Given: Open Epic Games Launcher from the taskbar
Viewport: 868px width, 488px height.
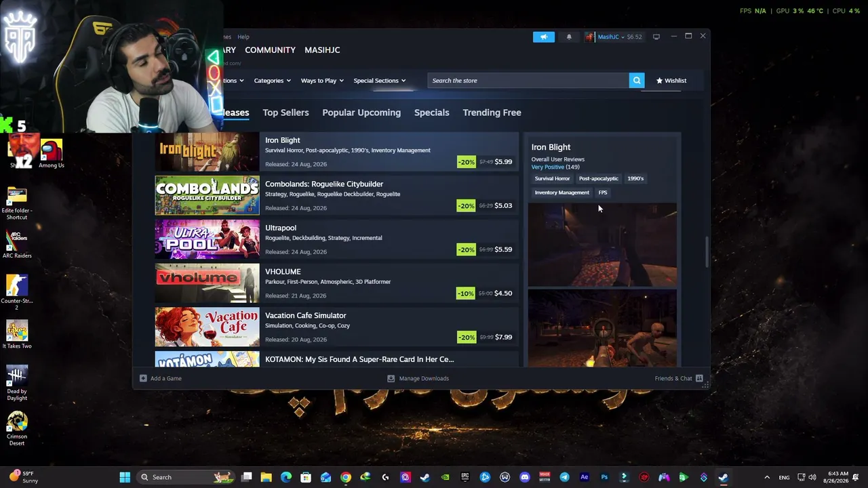Looking at the screenshot, I should click(x=465, y=477).
